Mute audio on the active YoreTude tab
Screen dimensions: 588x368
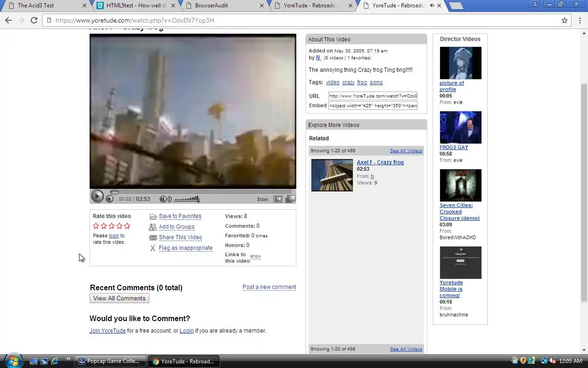(432, 6)
